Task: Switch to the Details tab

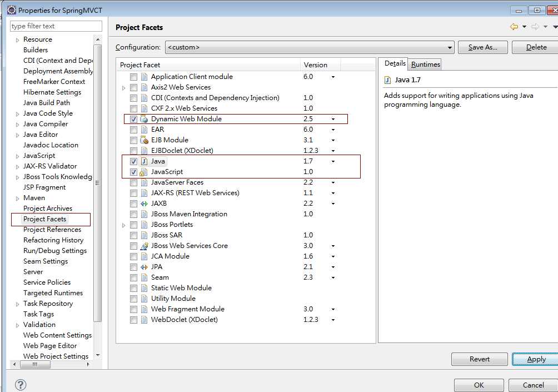Action: tap(395, 63)
